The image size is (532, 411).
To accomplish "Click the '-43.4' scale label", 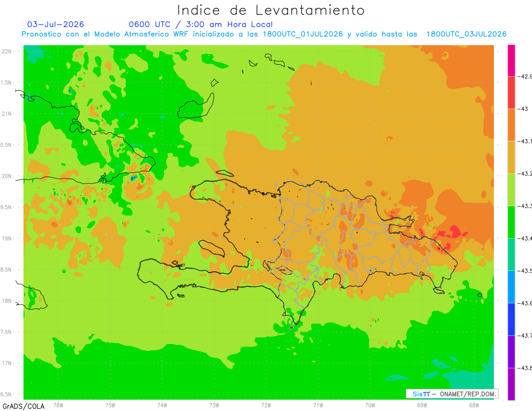I will (x=524, y=238).
